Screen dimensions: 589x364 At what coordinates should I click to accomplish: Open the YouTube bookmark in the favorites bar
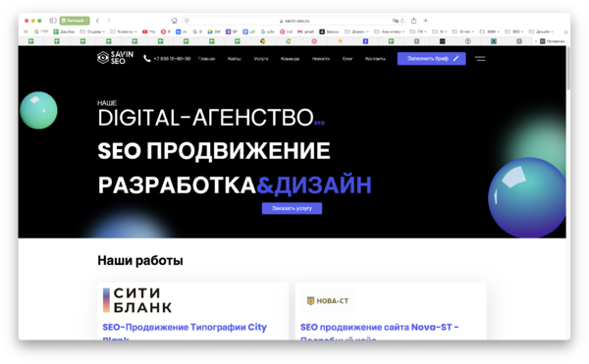click(x=149, y=31)
